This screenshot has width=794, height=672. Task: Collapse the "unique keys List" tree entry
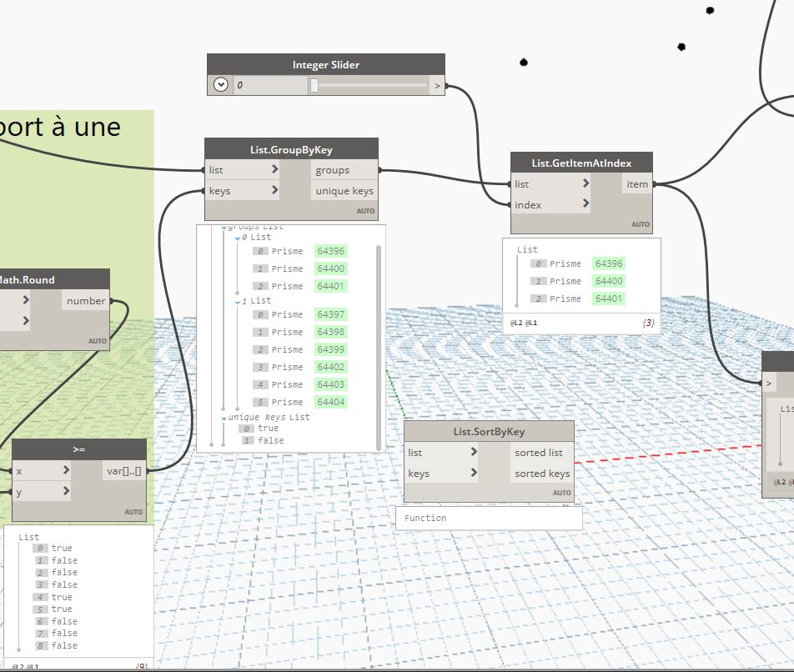coord(224,418)
